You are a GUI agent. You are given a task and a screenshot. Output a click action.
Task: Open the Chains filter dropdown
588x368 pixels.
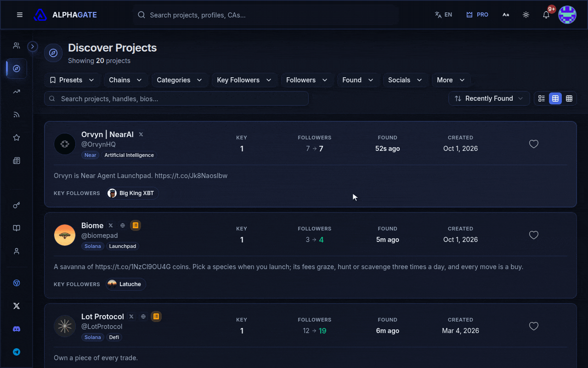click(x=125, y=80)
